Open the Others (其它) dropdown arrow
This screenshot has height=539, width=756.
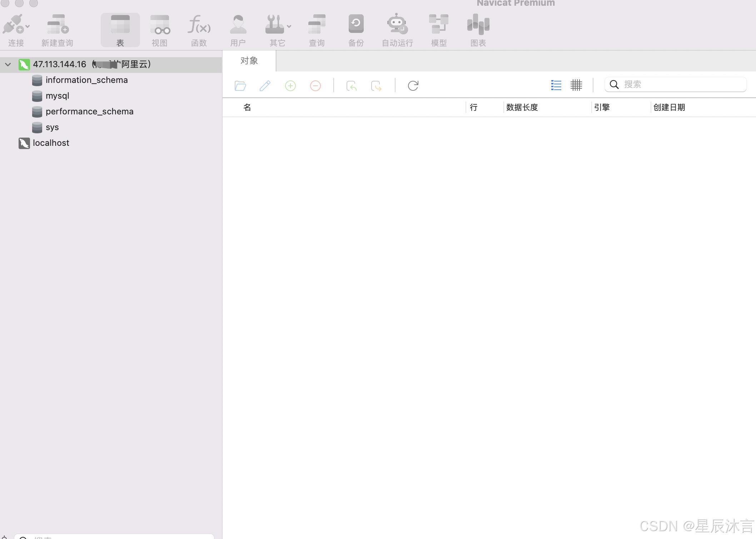pos(289,26)
